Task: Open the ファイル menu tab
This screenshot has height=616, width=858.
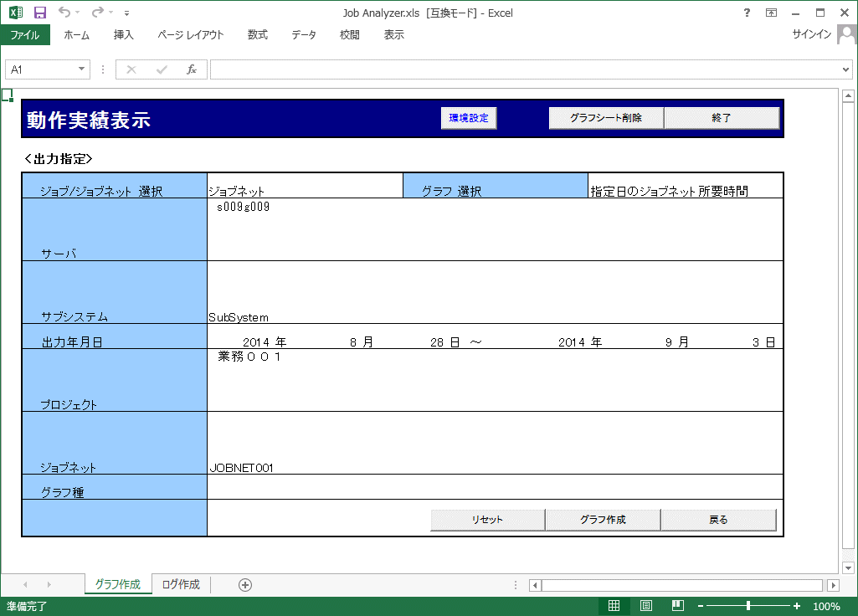Action: (x=25, y=35)
